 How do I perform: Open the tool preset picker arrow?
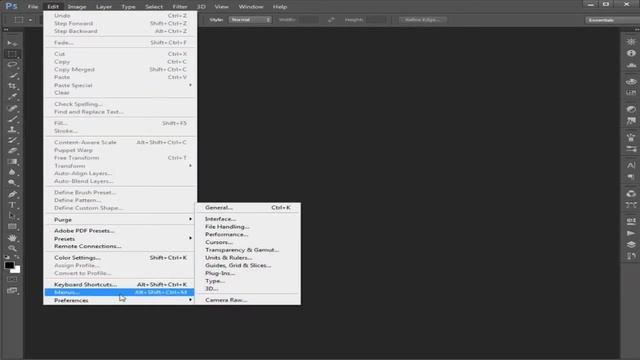(30, 20)
